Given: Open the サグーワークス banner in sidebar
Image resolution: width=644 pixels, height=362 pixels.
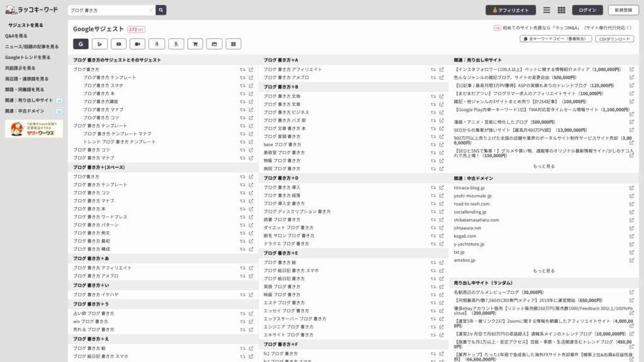Looking at the screenshot, I should [34, 128].
